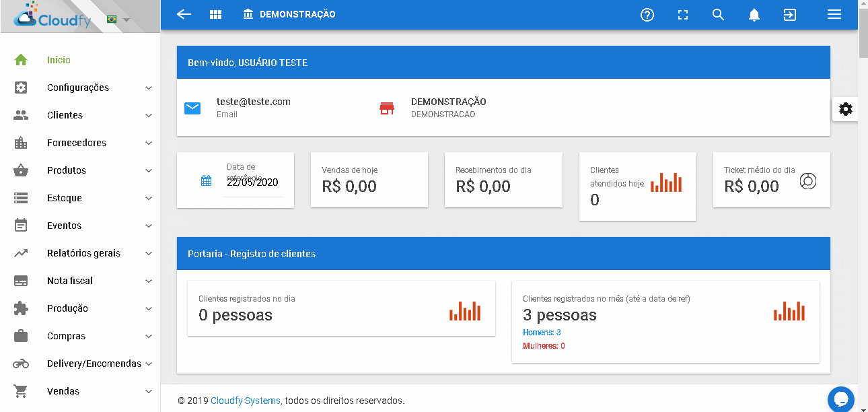The width and height of the screenshot is (868, 412).
Task: Click the back arrow in top bar
Action: click(184, 14)
